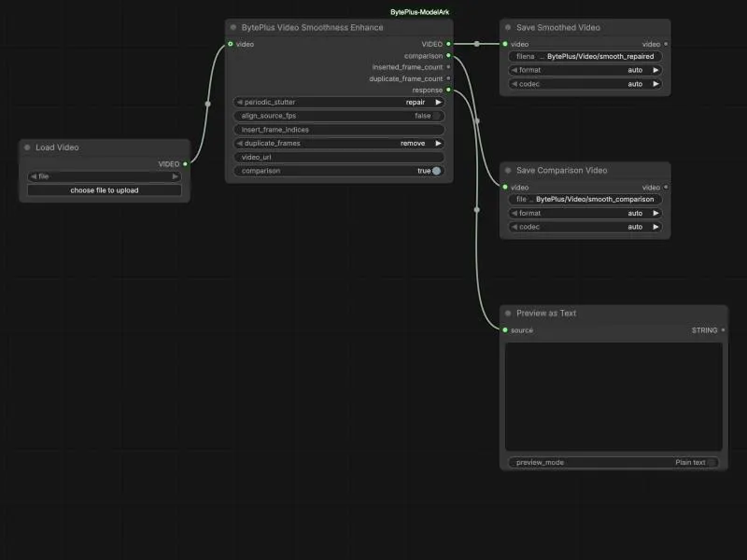
Task: Collapse the Save Smoothed Video node dot
Action: (508, 28)
